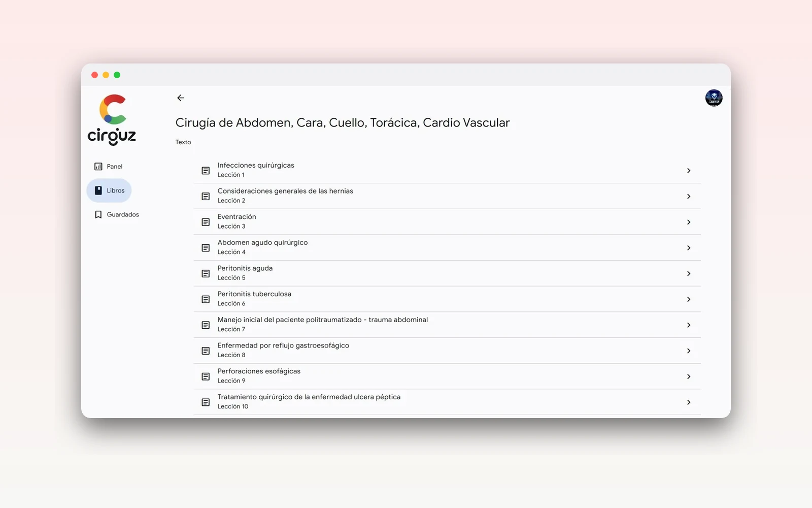Open the chevron for Peritonitis tuberculosa
The height and width of the screenshot is (508, 812).
coord(689,299)
